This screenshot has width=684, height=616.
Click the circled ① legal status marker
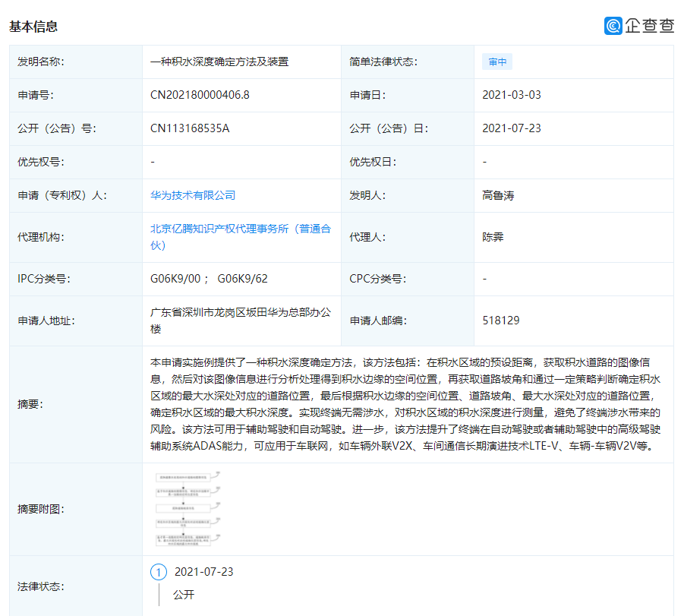159,572
